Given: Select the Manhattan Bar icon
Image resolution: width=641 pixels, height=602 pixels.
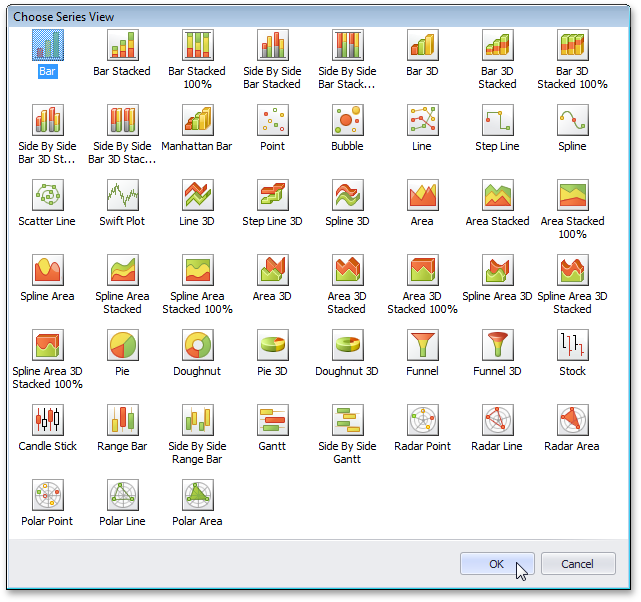Looking at the screenshot, I should [x=198, y=120].
